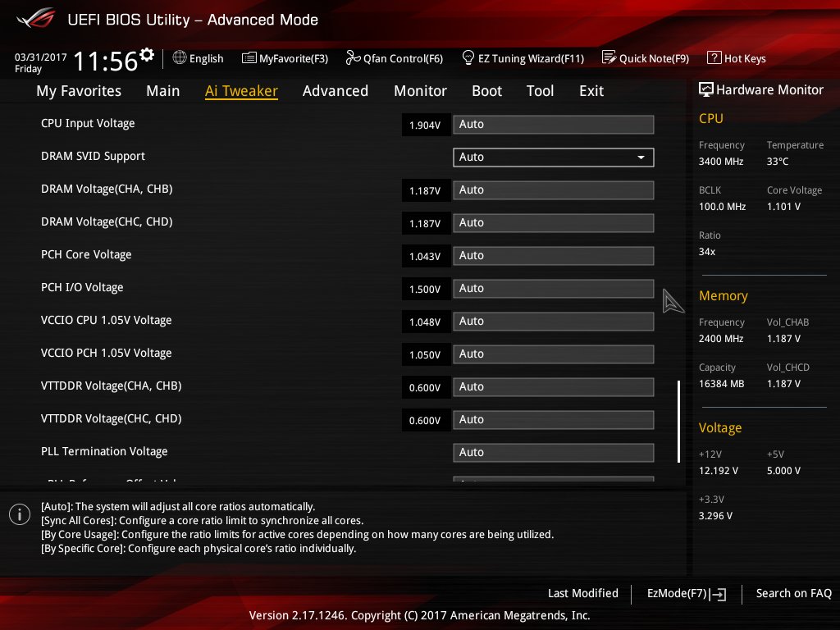Open the Monitor tab
The width and height of the screenshot is (840, 630).
420,90
